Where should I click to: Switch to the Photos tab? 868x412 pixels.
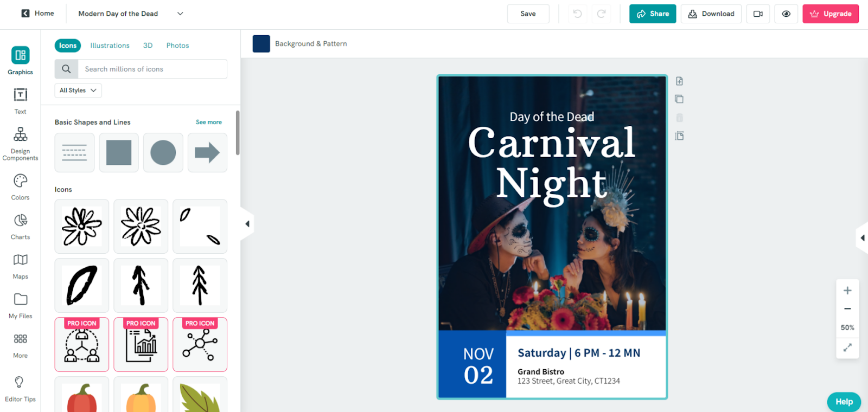coord(178,46)
